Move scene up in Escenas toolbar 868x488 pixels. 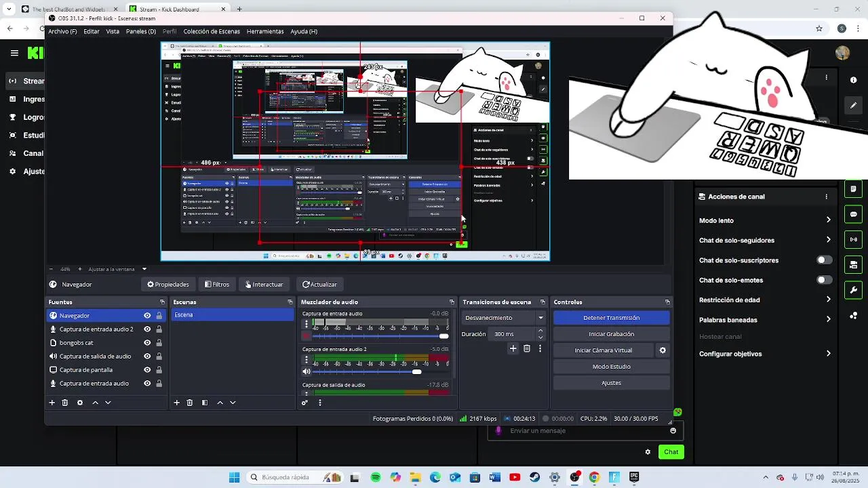[x=220, y=403]
